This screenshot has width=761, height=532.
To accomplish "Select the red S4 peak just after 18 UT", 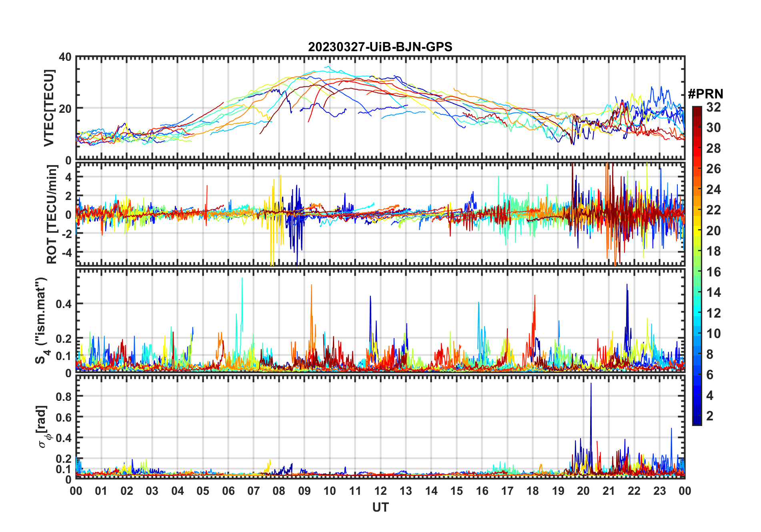I will tap(535, 297).
